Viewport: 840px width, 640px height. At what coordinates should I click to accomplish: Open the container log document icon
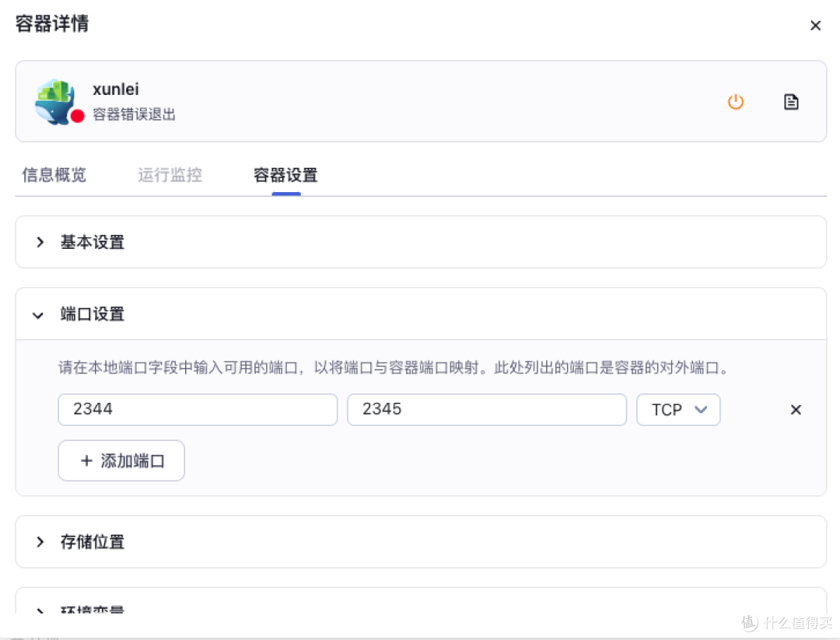coord(791,101)
